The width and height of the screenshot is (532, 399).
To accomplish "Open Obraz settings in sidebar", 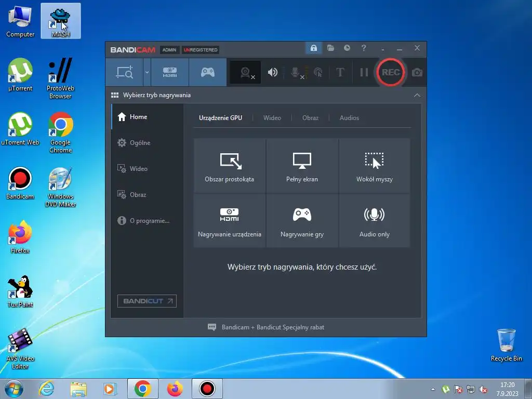I will coord(147,195).
